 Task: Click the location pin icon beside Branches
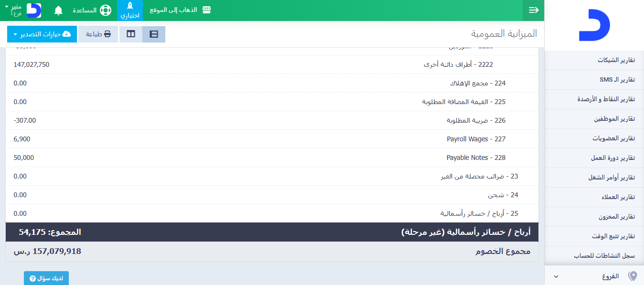[x=633, y=276]
